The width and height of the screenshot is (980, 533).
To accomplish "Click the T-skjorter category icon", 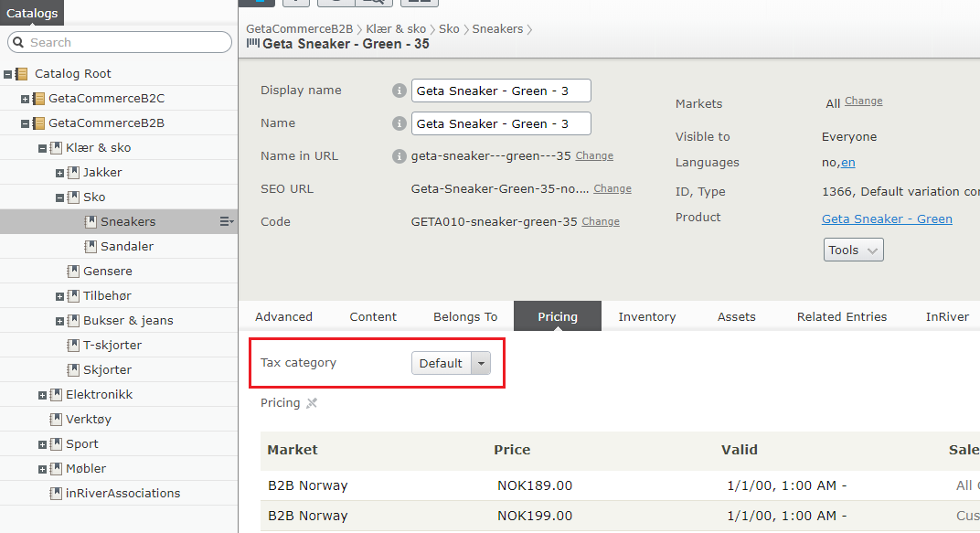I will (x=73, y=346).
